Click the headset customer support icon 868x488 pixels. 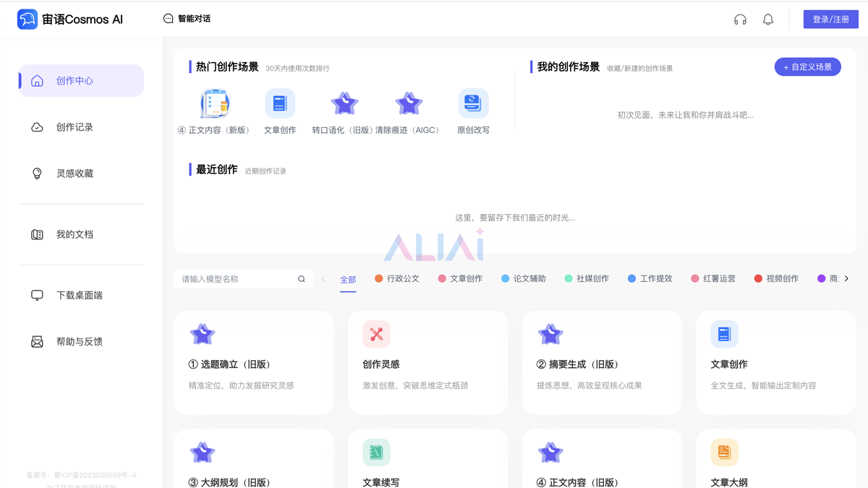(x=740, y=20)
